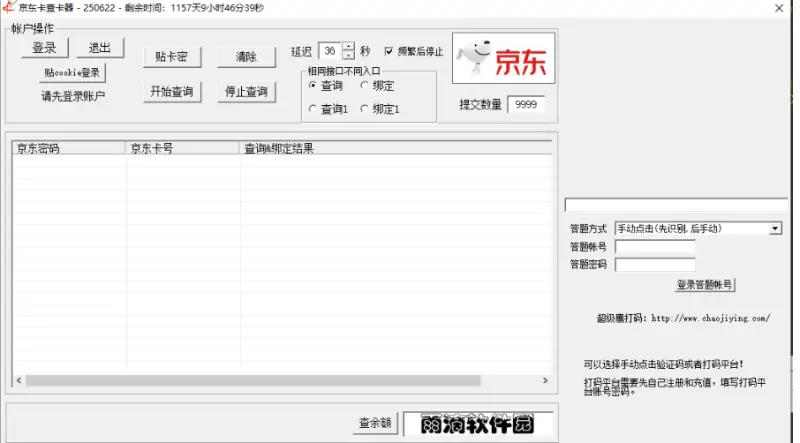
Task: Click the 贴卡密 paste card button
Action: pos(172,57)
